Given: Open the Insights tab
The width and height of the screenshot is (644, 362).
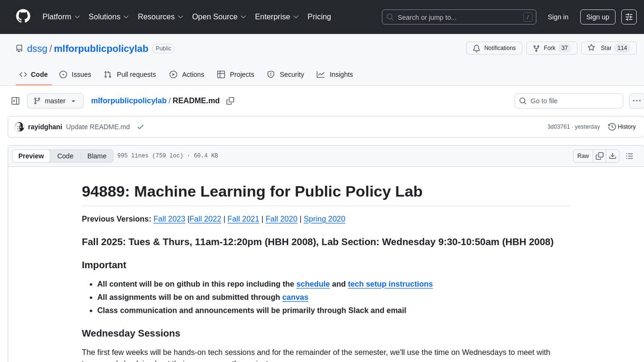Looking at the screenshot, I should pos(335,74).
